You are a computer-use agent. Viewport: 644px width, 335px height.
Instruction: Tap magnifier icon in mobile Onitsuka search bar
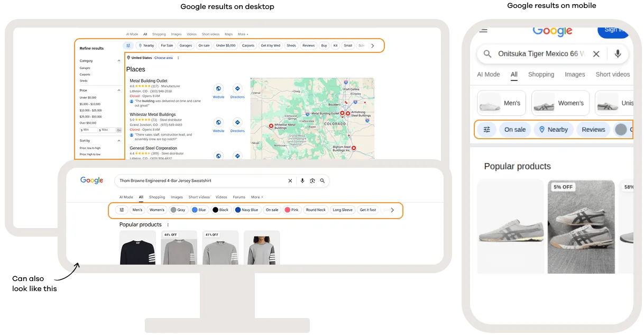tap(487, 54)
